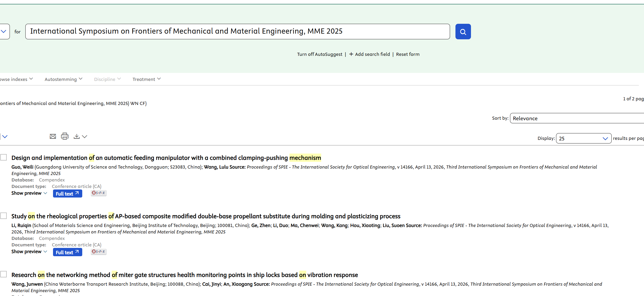This screenshot has width=644, height=296.
Task: Click author Ma, Chenwei
Action: coord(304,225)
